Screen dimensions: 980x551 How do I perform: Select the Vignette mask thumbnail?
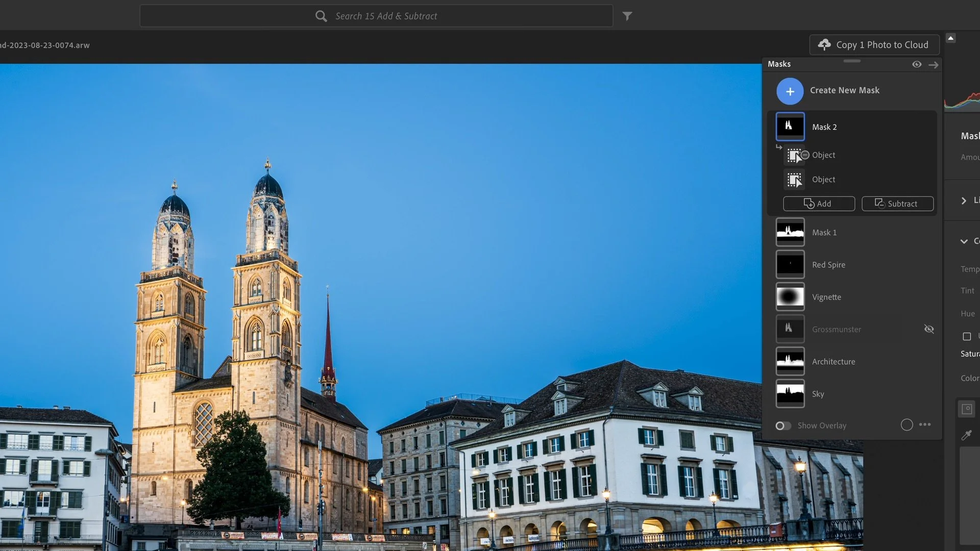pyautogui.click(x=790, y=297)
